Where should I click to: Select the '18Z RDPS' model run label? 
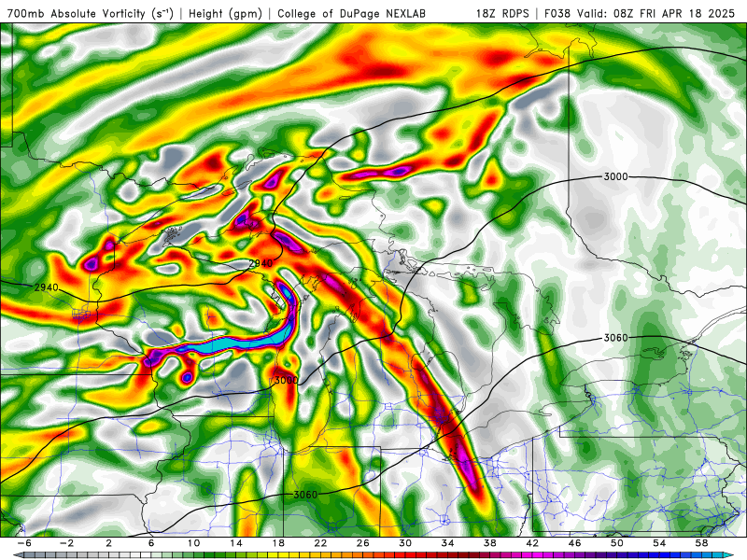[502, 14]
